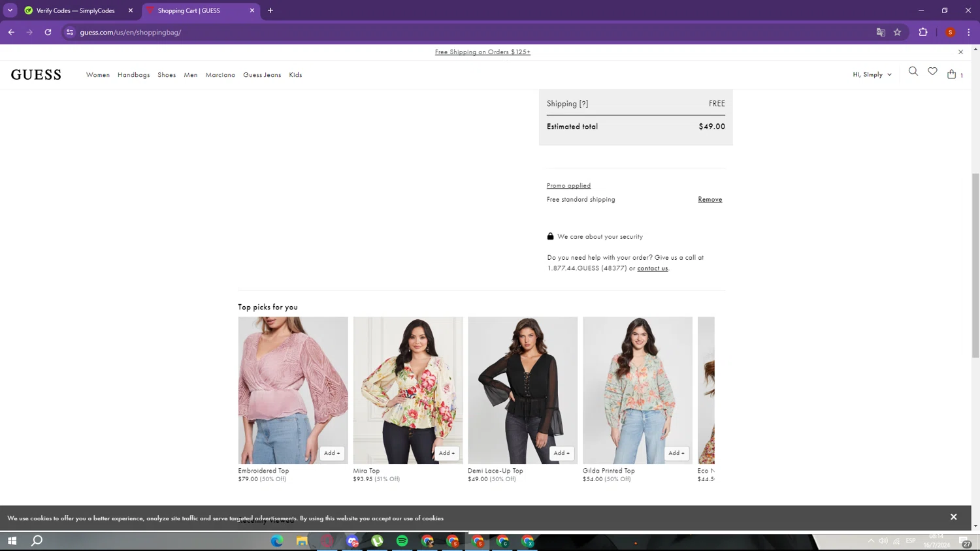The height and width of the screenshot is (551, 980).
Task: Click the GUESS logo
Action: [x=36, y=74]
